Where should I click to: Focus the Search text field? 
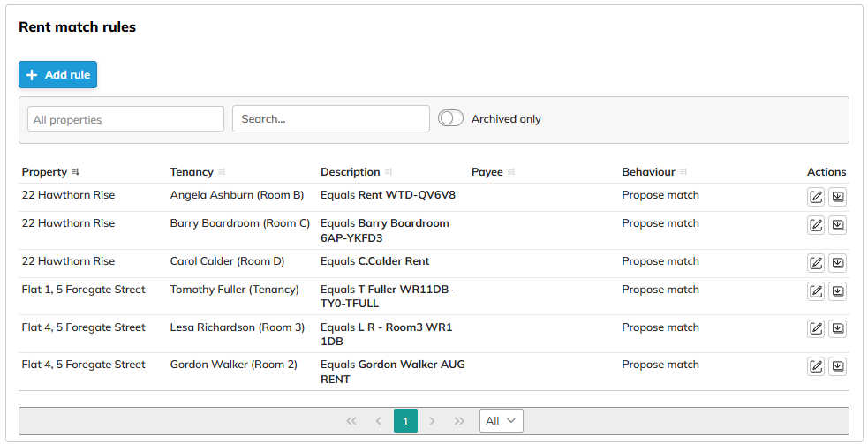pyautogui.click(x=330, y=119)
